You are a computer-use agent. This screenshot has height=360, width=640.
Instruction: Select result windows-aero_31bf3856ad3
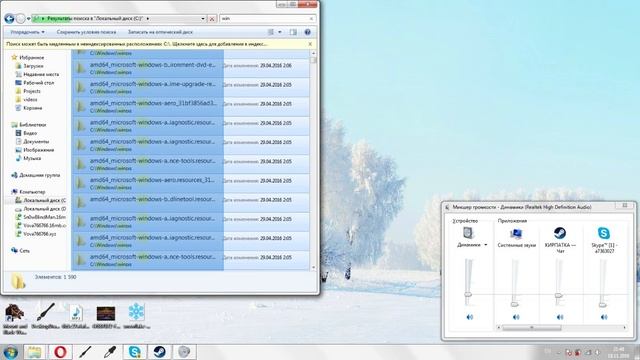click(190, 107)
